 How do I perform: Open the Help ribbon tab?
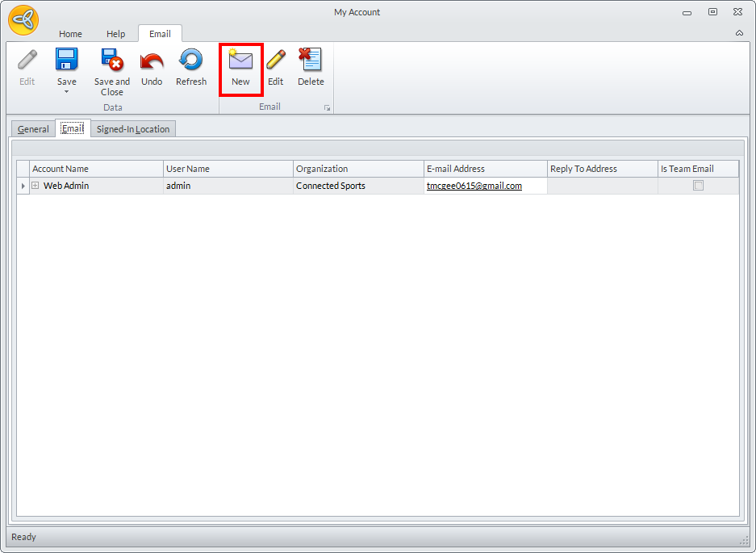tap(116, 34)
